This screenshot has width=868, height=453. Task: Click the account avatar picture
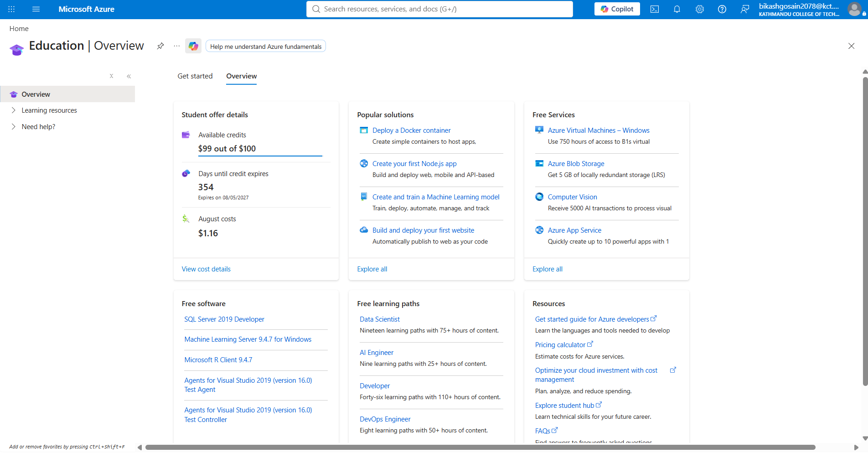[855, 9]
